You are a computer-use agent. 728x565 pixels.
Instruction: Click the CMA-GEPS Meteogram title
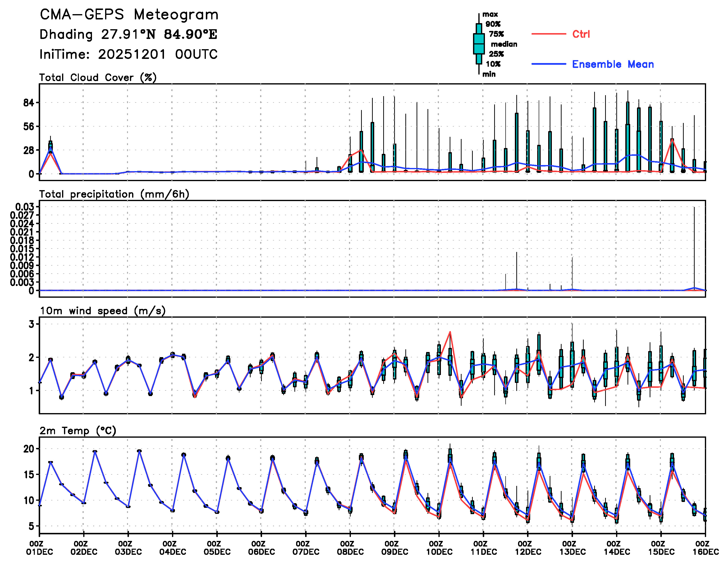129,15
